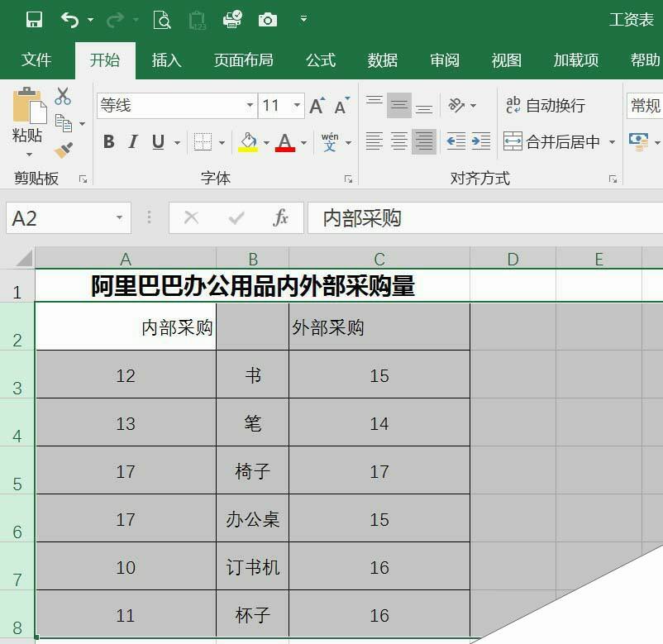Toggle left text alignment
Image resolution: width=663 pixels, height=644 pixels.
tap(374, 141)
